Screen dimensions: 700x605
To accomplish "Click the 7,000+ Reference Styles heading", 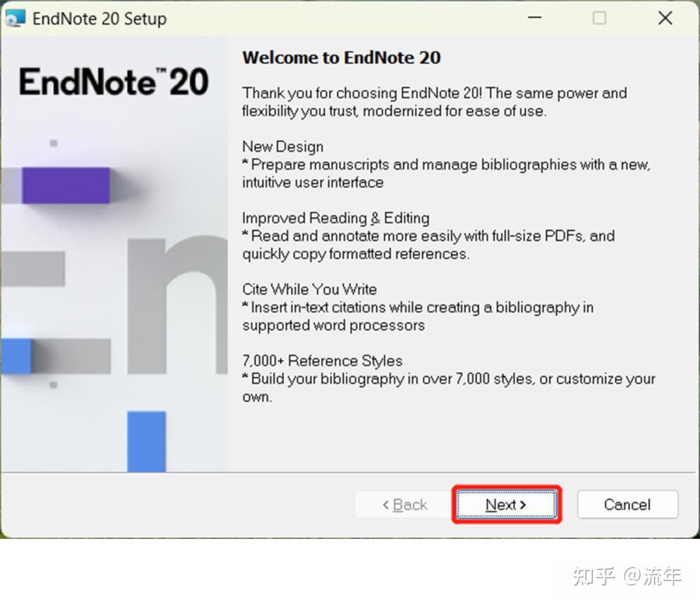I will coord(321,361).
